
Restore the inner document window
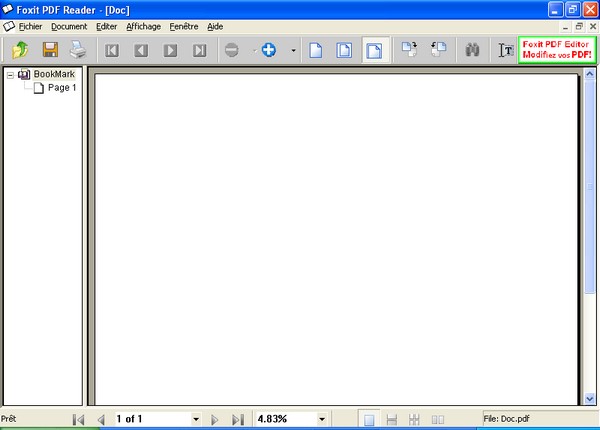pyautogui.click(x=579, y=26)
